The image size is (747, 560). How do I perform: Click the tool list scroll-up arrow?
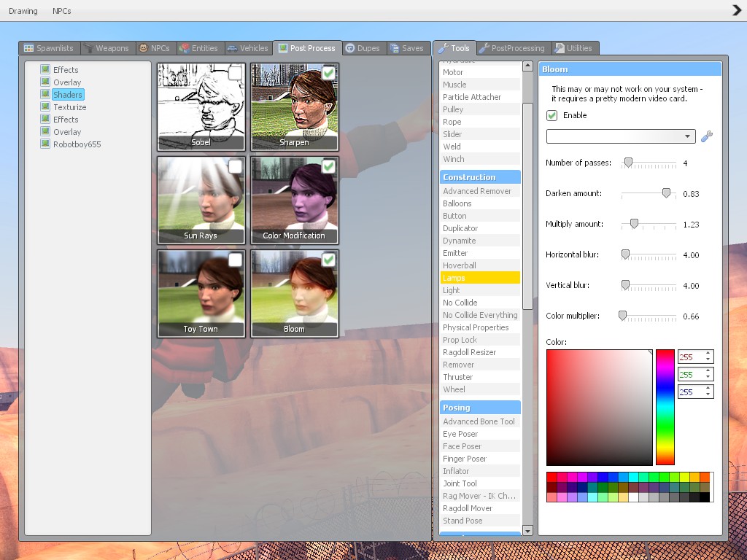coord(527,66)
